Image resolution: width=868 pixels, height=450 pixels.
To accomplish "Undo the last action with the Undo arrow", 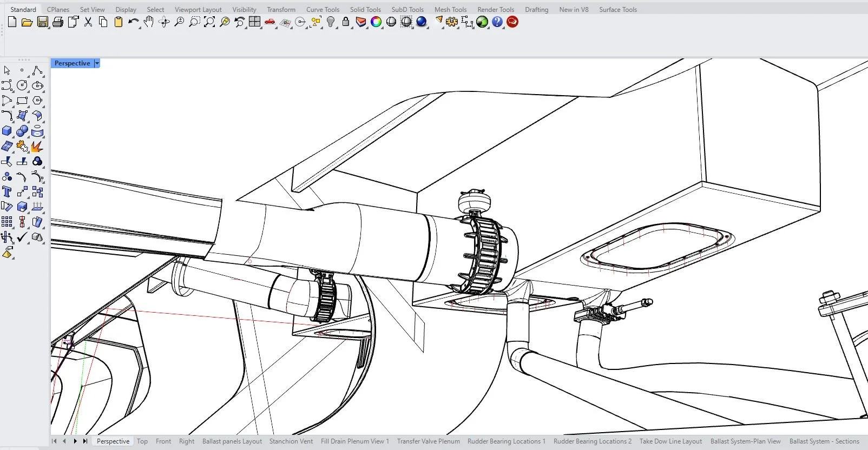I will 133,22.
